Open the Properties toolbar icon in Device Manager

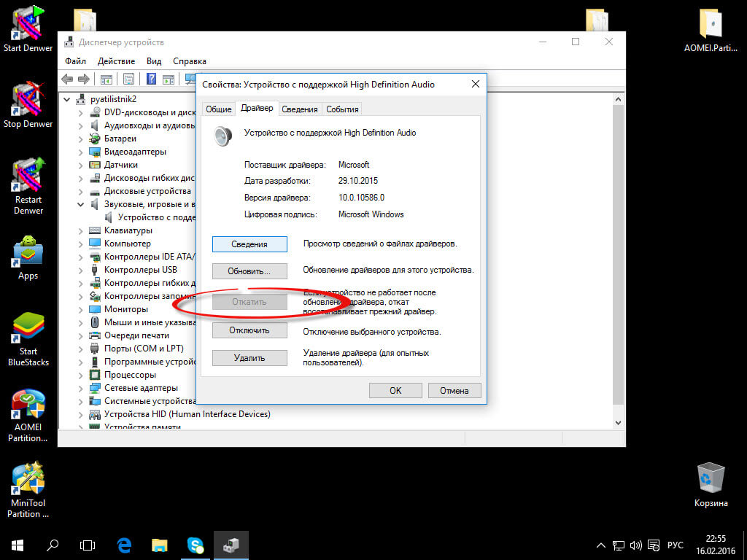point(128,79)
